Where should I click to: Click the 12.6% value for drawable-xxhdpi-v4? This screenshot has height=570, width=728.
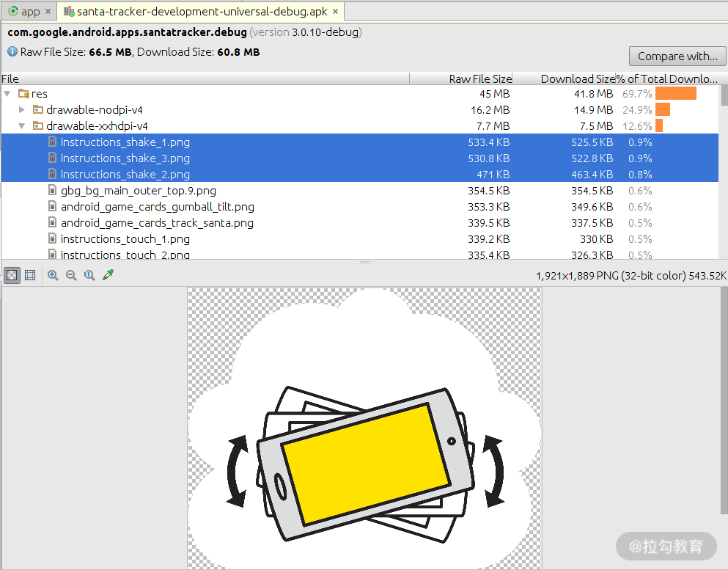[637, 126]
